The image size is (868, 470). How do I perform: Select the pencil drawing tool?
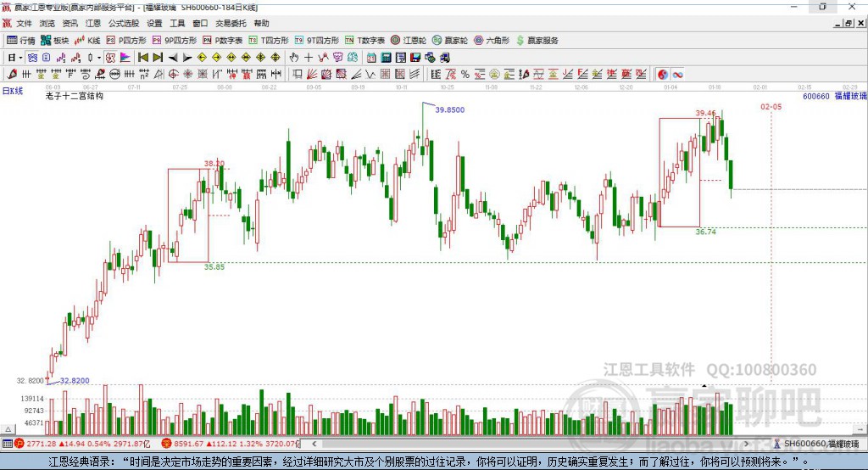[12, 75]
